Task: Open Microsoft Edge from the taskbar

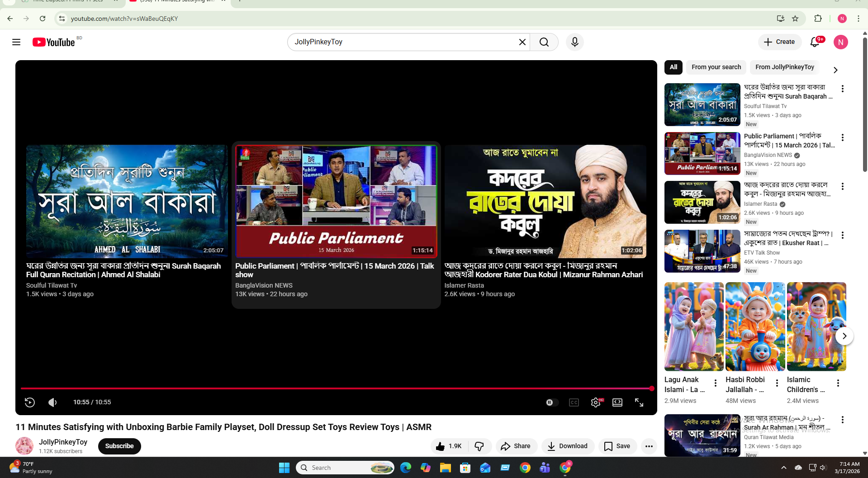Action: (406, 468)
